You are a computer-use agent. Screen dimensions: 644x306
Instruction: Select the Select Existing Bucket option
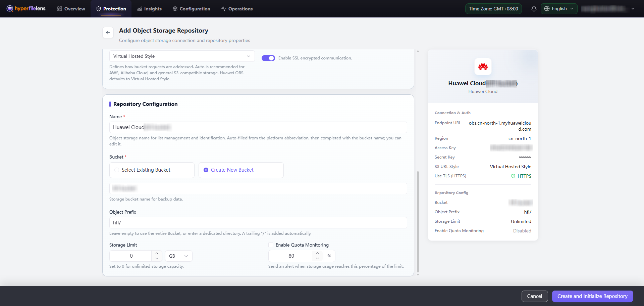tap(152, 170)
